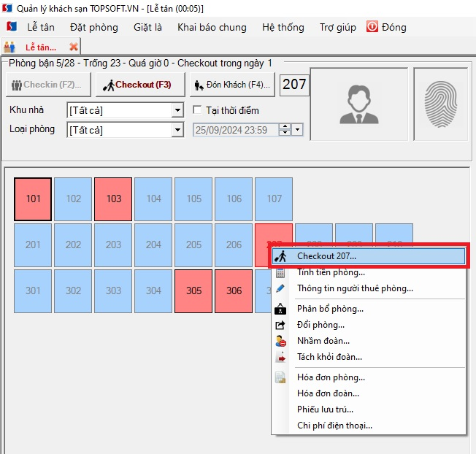This screenshot has width=476, height=454.
Task: Click the share arrow icon beside Đổi phòng
Action: pyautogui.click(x=280, y=325)
